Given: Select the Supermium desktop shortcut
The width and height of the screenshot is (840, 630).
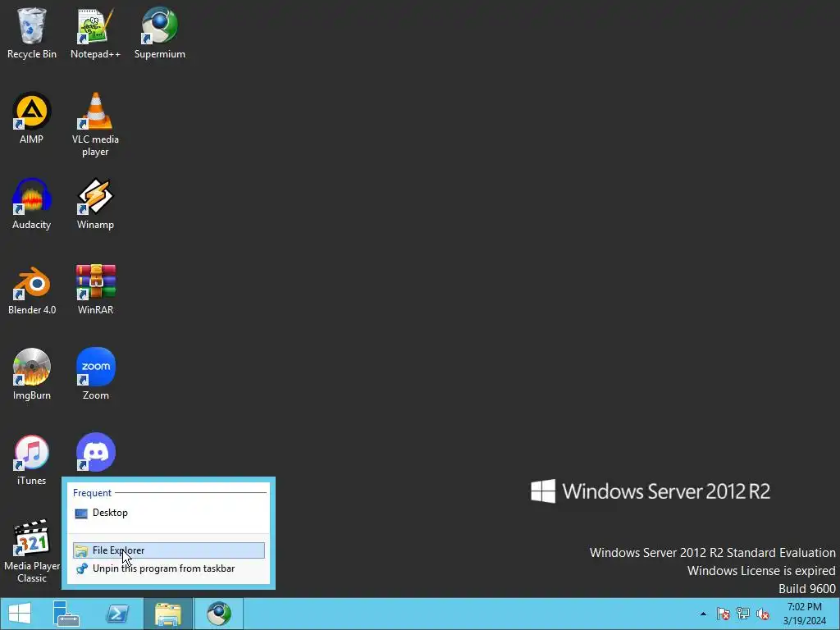Looking at the screenshot, I should click(x=160, y=33).
